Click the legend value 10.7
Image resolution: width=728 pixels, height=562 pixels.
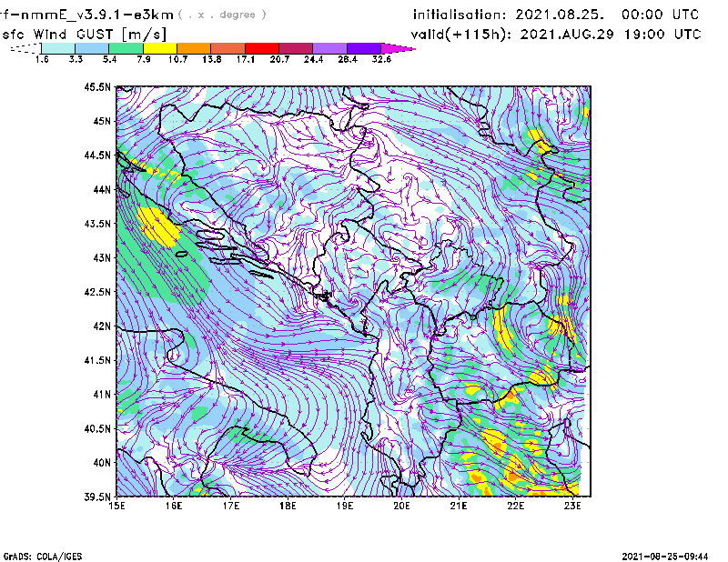(177, 59)
